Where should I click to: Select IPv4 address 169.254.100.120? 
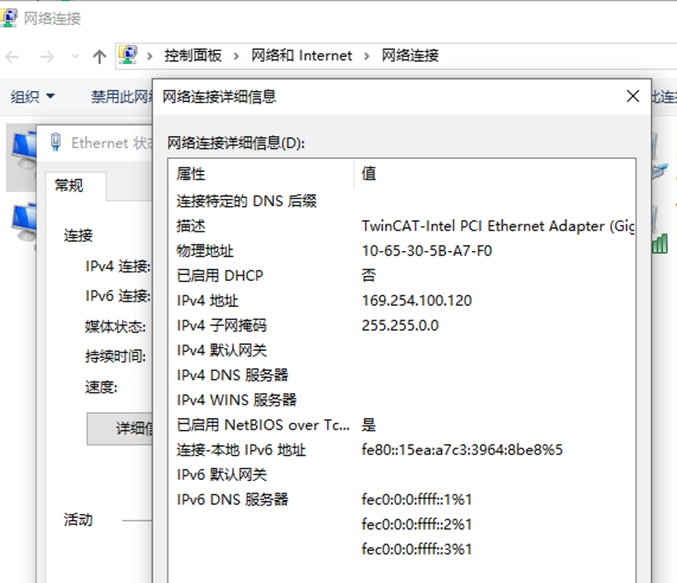coord(417,301)
